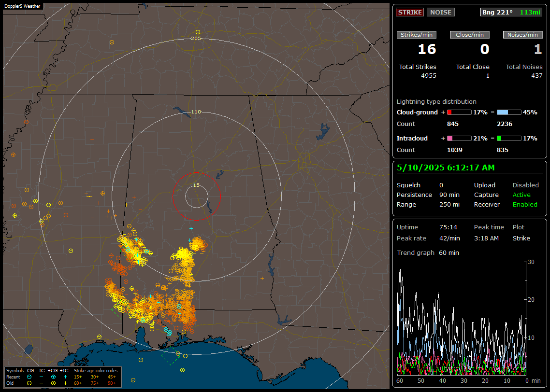Click the Peak rate value 42/min
This screenshot has height=392, width=550.
(x=449, y=238)
